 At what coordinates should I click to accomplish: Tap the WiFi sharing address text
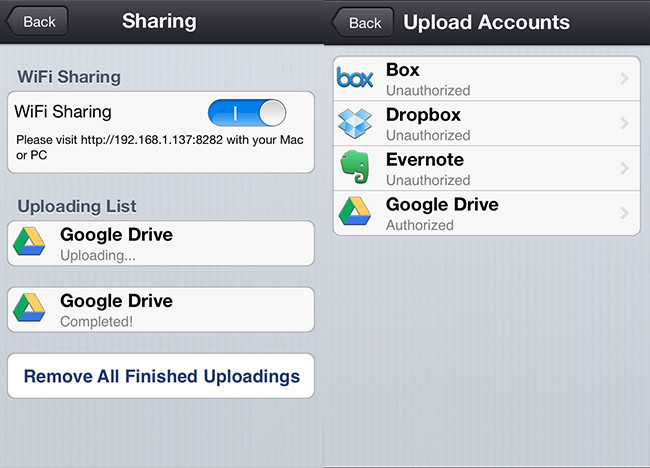click(160, 147)
